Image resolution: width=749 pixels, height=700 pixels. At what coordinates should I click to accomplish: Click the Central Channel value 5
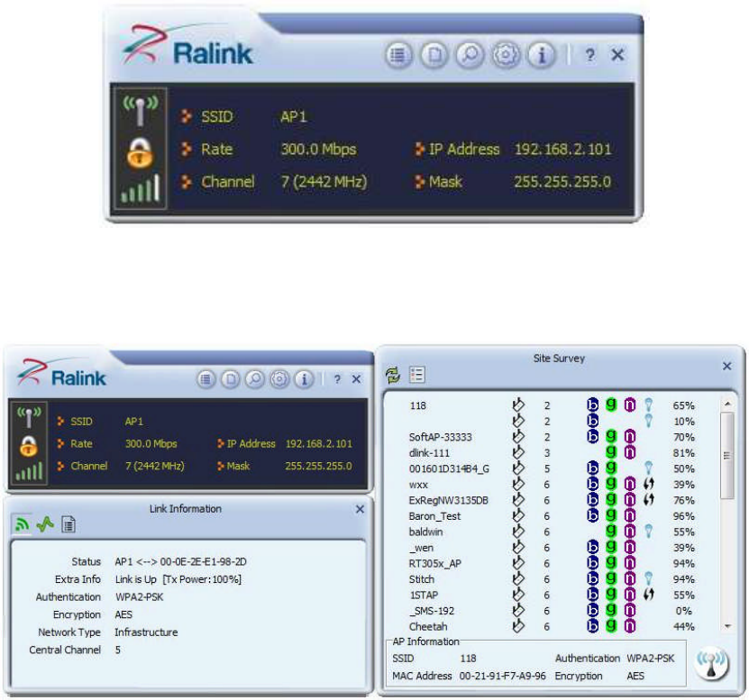click(x=117, y=650)
